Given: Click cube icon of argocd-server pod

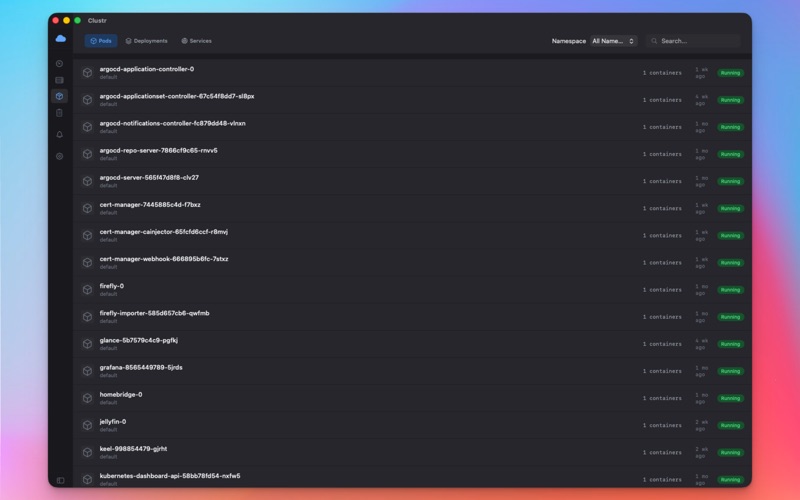Looking at the screenshot, I should pos(87,181).
